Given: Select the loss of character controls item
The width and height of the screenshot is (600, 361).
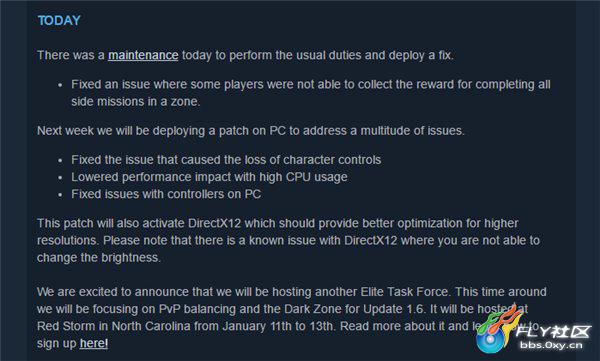Looking at the screenshot, I should tap(226, 160).
